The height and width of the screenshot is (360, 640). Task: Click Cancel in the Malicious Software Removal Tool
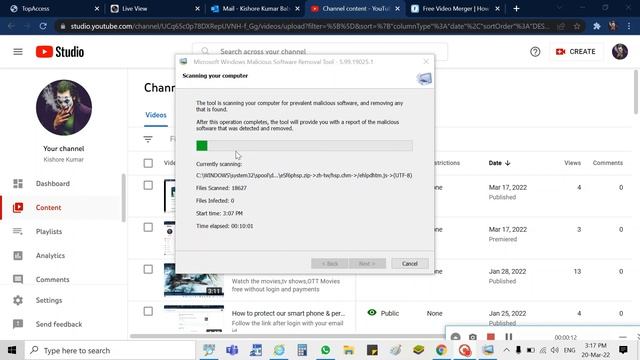[409, 264]
